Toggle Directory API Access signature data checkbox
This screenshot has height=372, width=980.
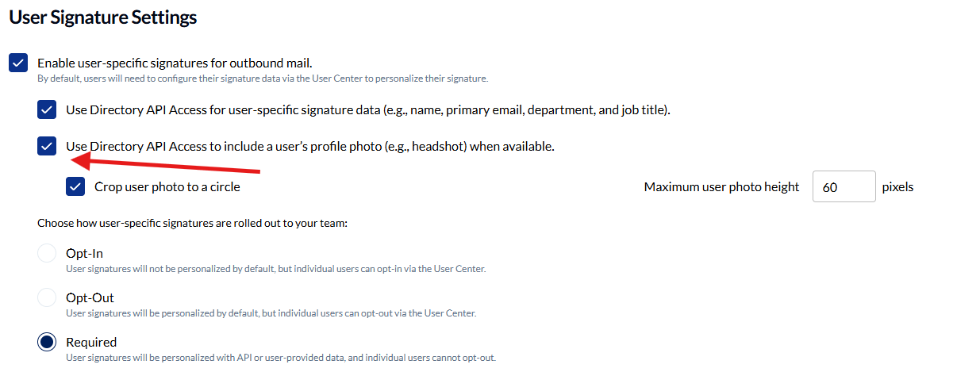[47, 109]
